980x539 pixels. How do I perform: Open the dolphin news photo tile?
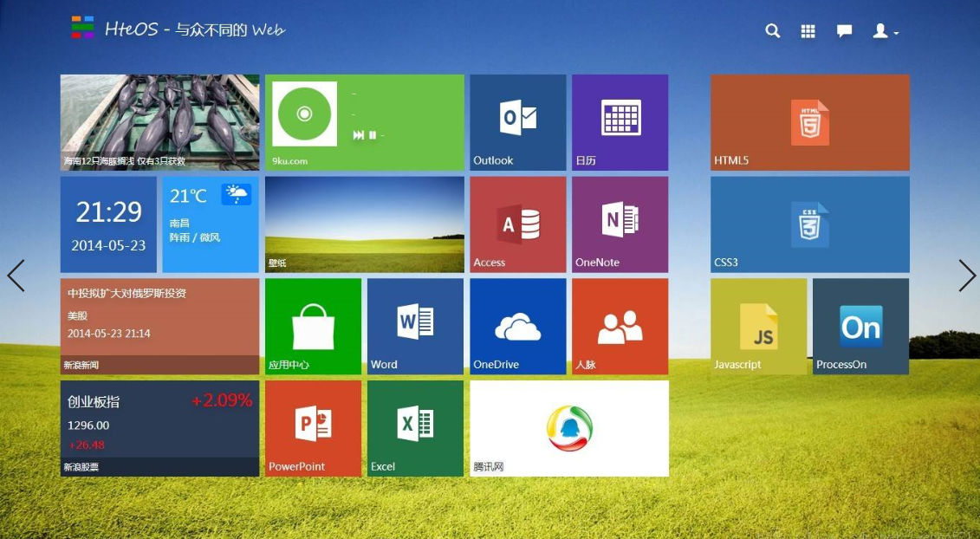pos(159,122)
